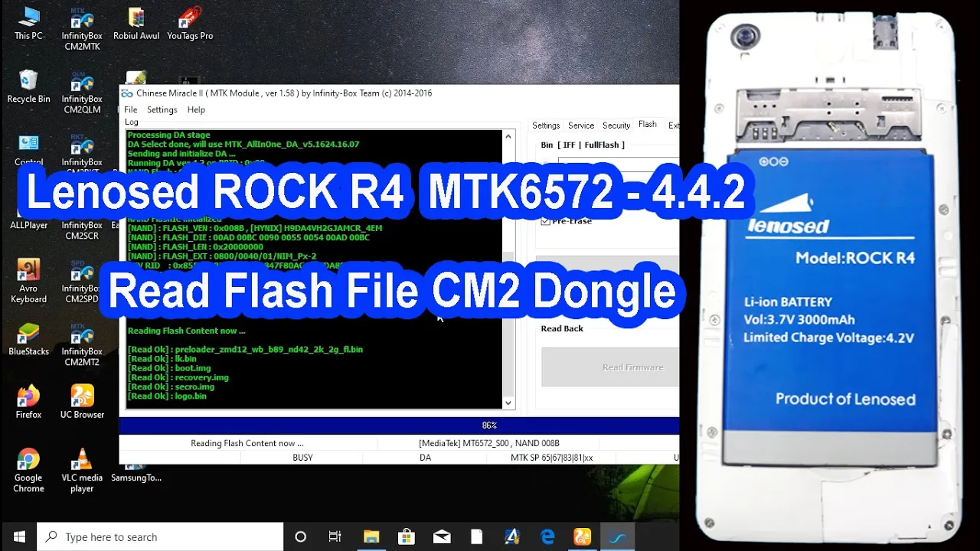Switch to the Security tab
Screen dimensions: 980x551
(616, 126)
